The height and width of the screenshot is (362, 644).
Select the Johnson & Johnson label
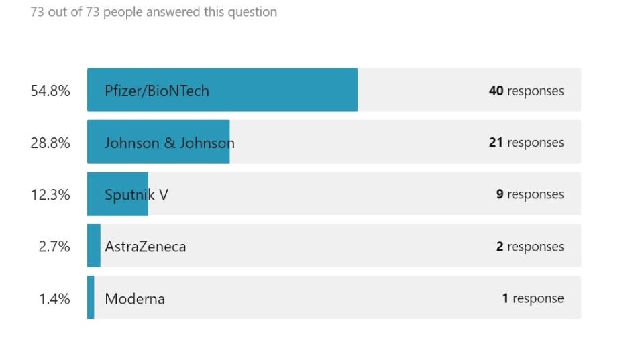(169, 143)
